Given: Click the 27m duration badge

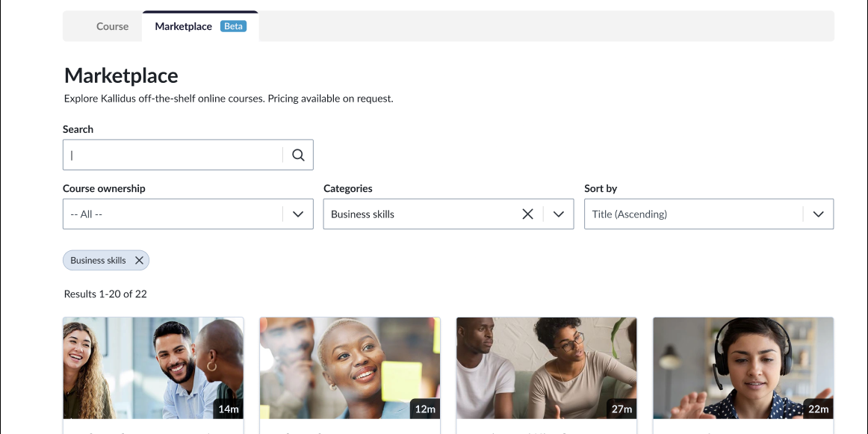Looking at the screenshot, I should click(621, 409).
